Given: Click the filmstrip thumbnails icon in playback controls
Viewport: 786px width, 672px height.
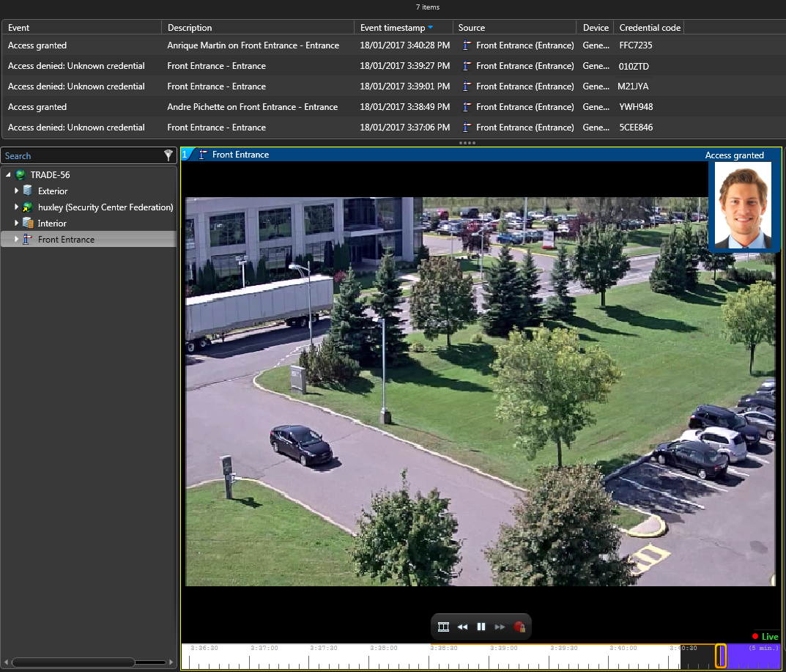Looking at the screenshot, I should point(443,627).
